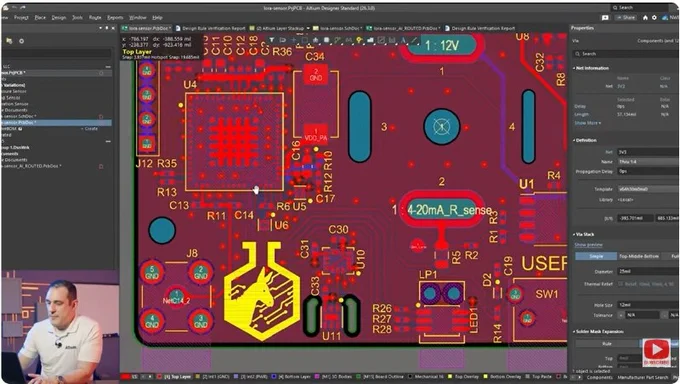The height and width of the screenshot is (384, 680).
Task: Click the place keepout icon
Action: pos(381,40)
